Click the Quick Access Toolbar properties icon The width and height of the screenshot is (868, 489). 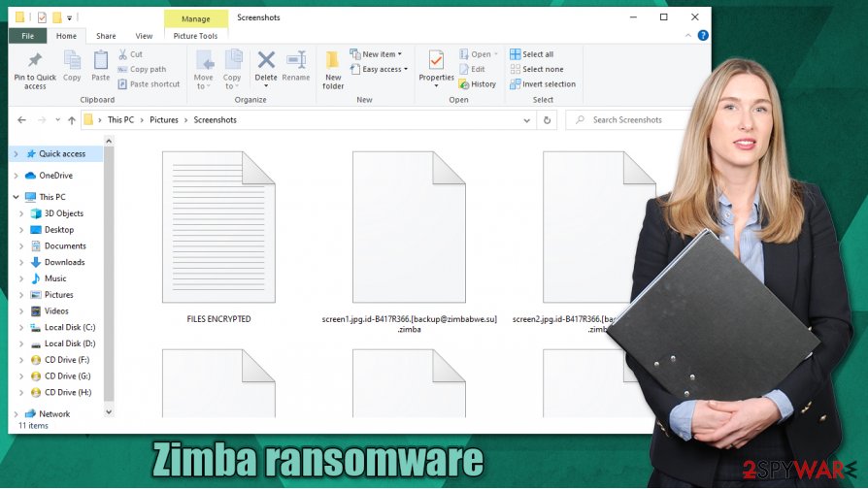tap(42, 17)
